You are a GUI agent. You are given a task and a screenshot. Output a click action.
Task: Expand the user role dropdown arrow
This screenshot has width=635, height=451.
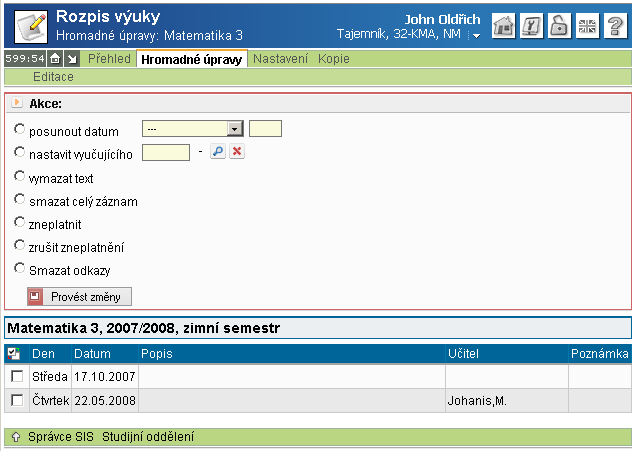(x=476, y=36)
